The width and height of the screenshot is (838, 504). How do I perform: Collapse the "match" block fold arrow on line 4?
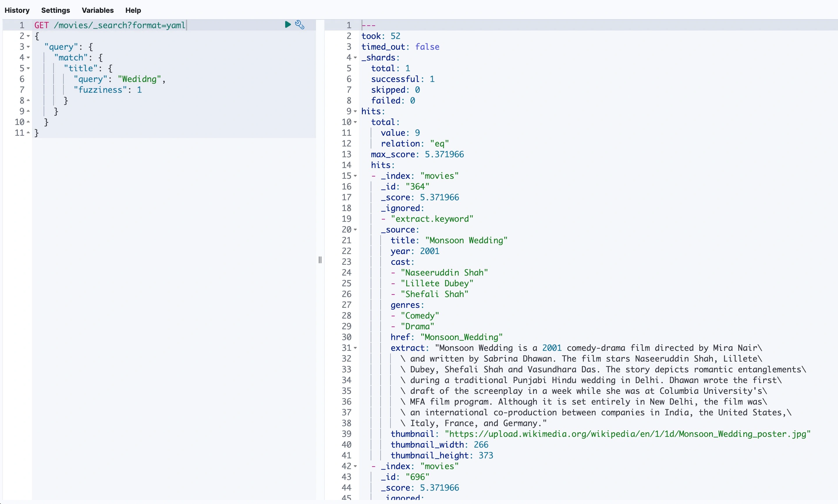pyautogui.click(x=28, y=58)
